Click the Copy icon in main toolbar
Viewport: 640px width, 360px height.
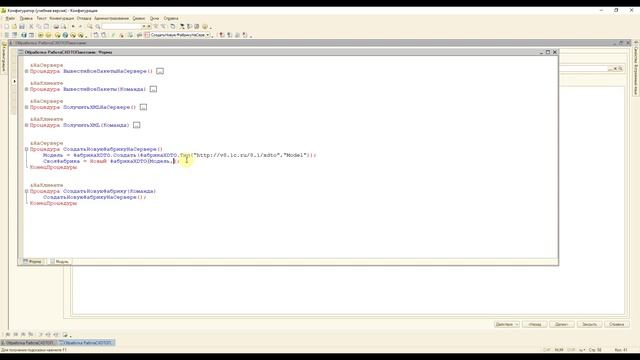tap(39, 27)
